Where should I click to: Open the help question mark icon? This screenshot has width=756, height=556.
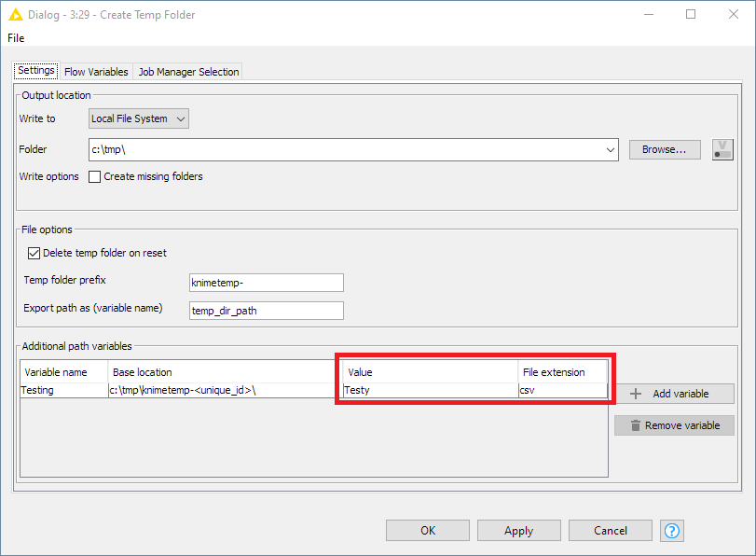click(671, 531)
